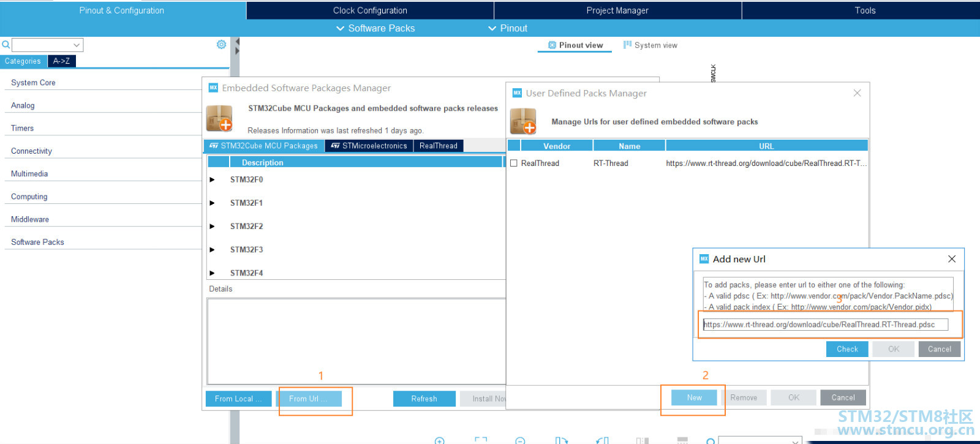Click Cancel in the Add new Url dialog
This screenshot has height=444, width=980.
(x=940, y=349)
